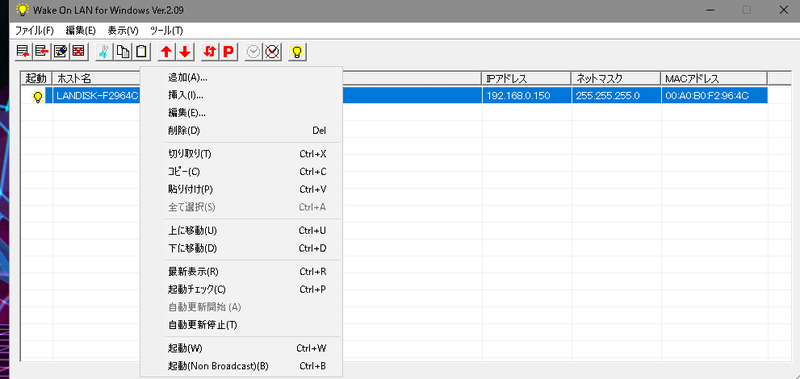
Task: Choose 上に移動(U) from context menu
Action: 241,231
